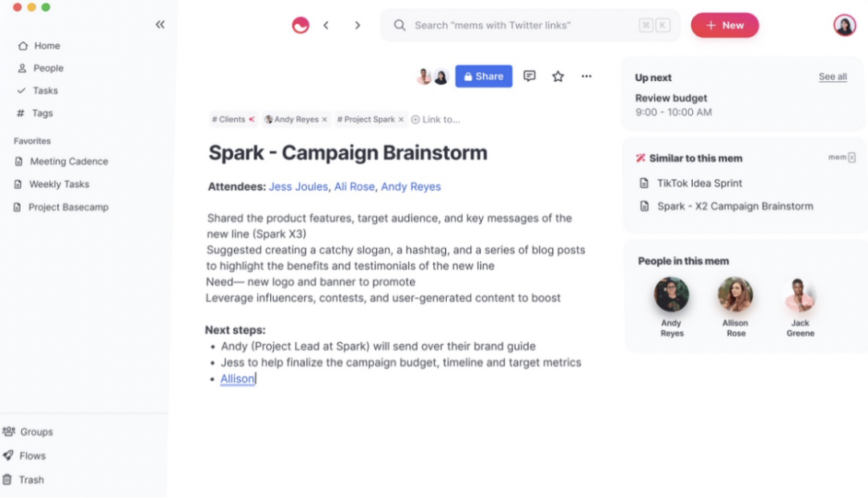
Task: Select Allison Rose person avatar
Action: click(735, 294)
